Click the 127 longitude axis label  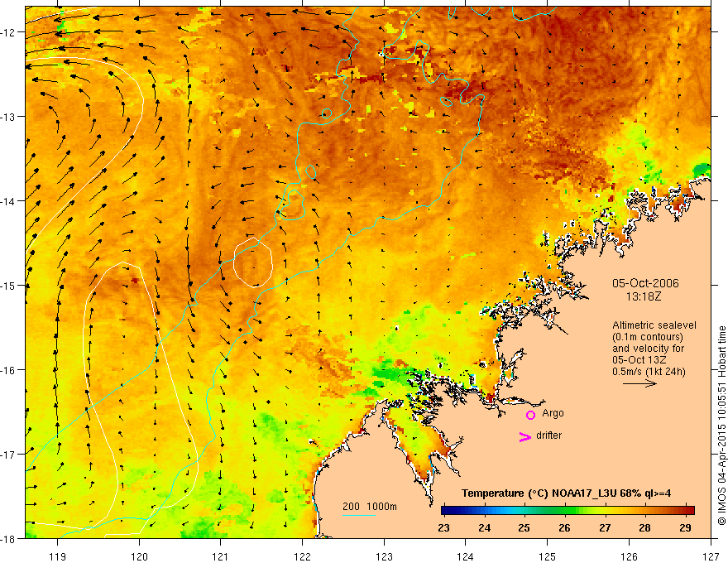pyautogui.click(x=711, y=556)
